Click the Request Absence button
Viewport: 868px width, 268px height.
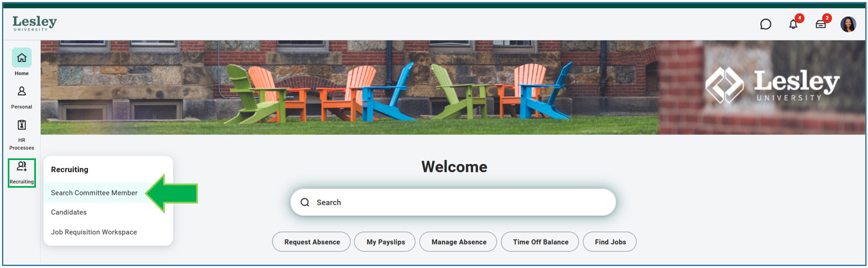[312, 242]
